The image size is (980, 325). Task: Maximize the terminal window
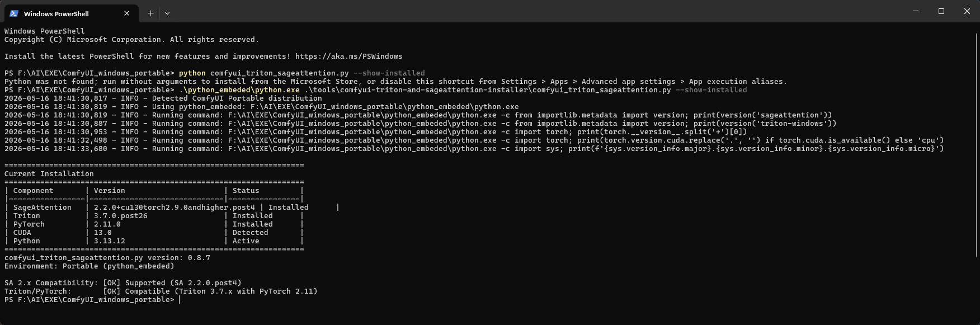941,11
